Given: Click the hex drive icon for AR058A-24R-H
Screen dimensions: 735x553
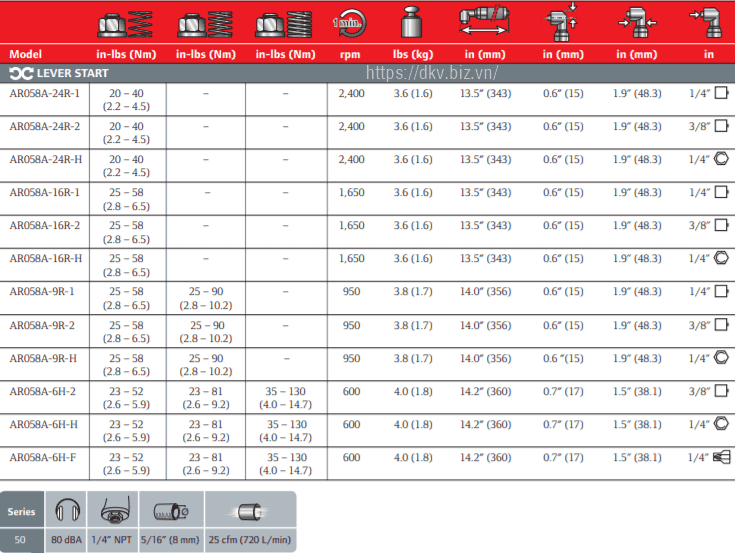Looking at the screenshot, I should click(x=721, y=160).
